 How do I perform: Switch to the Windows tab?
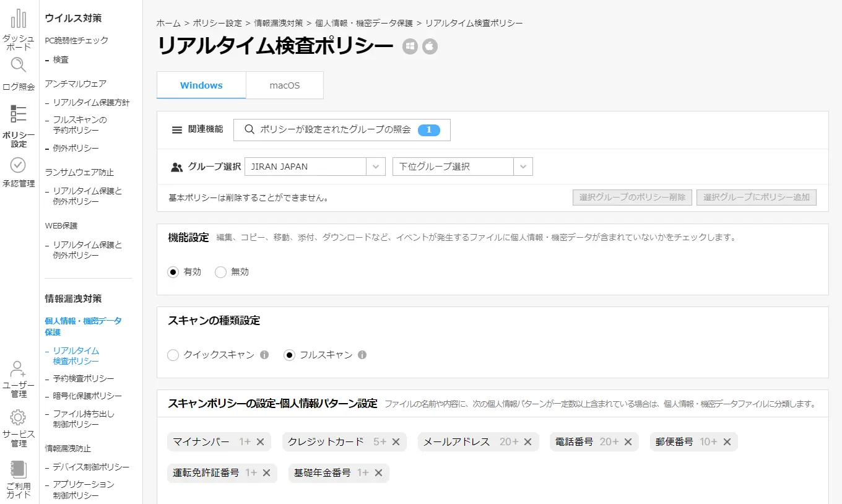[x=201, y=85]
